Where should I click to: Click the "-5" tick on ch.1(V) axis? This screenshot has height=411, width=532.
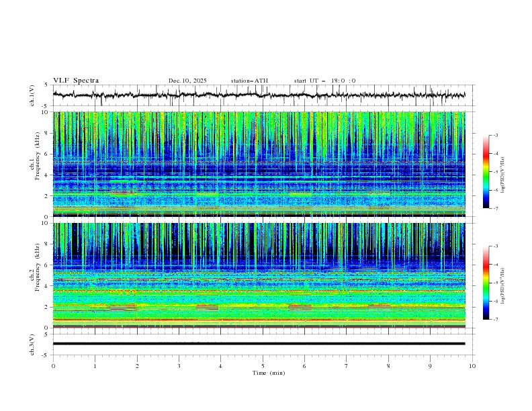(46, 106)
